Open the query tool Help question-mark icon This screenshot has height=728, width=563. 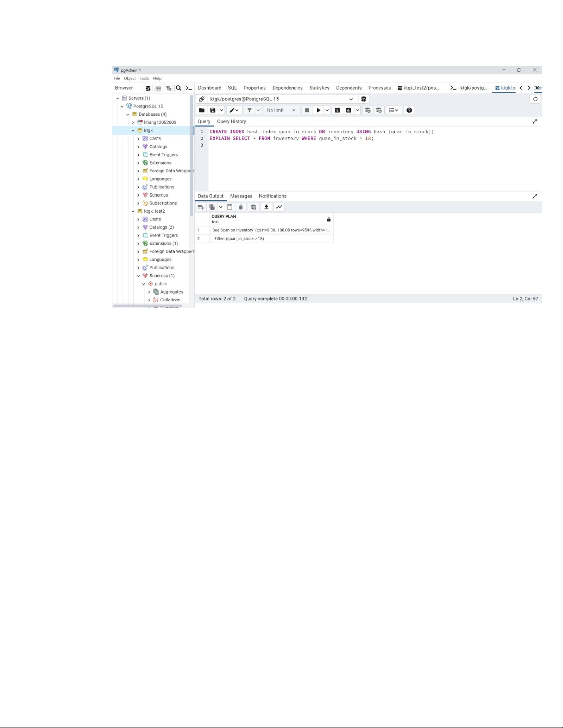click(x=409, y=110)
